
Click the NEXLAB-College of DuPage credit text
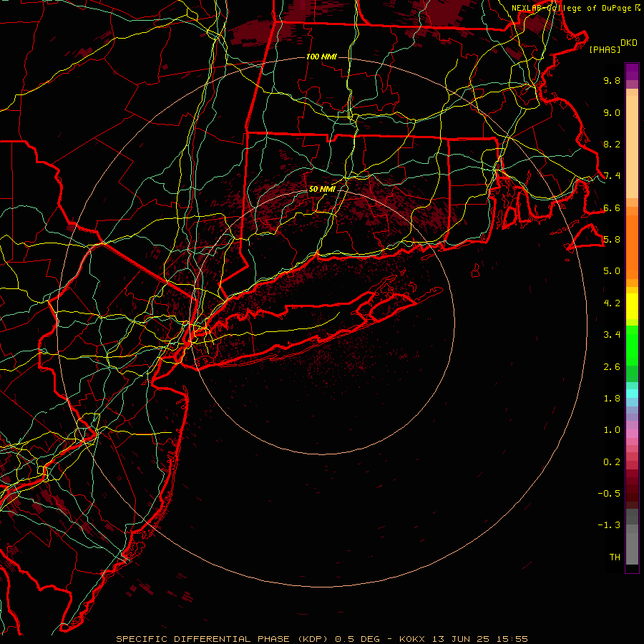tap(572, 8)
